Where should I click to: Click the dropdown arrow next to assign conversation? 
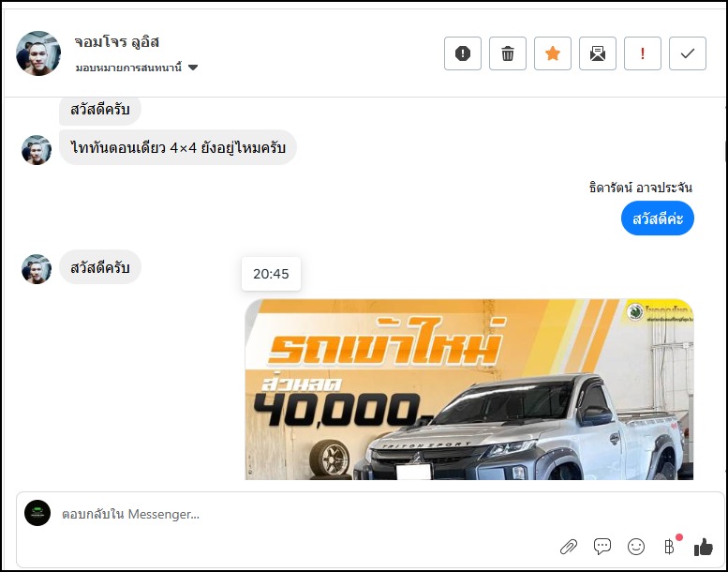tap(193, 68)
